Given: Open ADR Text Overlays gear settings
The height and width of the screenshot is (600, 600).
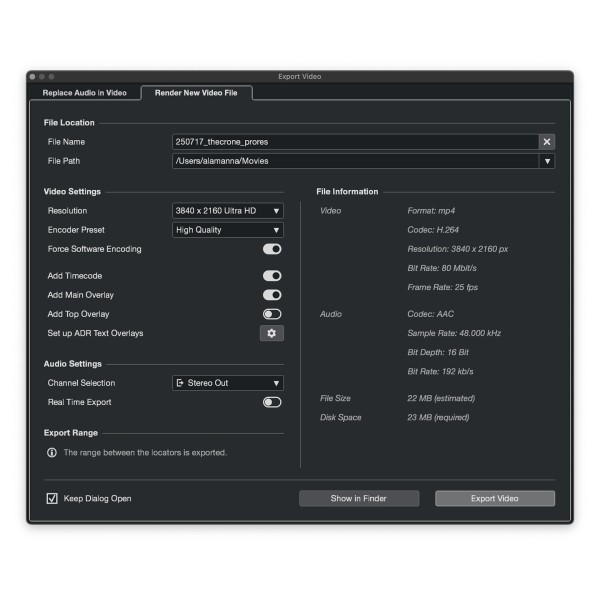Looking at the screenshot, I should (x=272, y=333).
